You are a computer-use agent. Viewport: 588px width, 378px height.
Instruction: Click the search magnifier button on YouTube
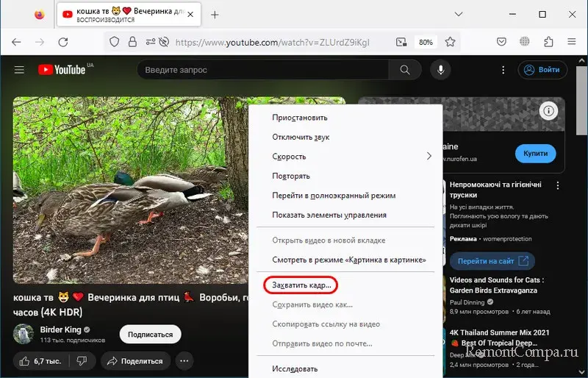404,70
